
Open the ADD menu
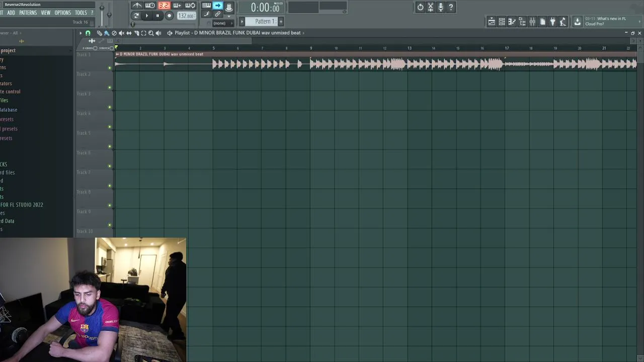point(11,13)
